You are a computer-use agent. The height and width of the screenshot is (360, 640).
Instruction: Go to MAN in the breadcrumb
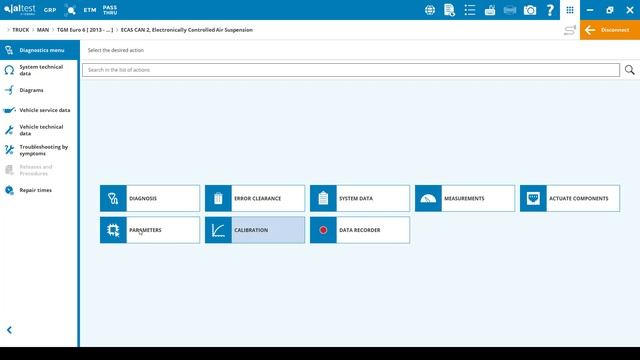(43, 30)
